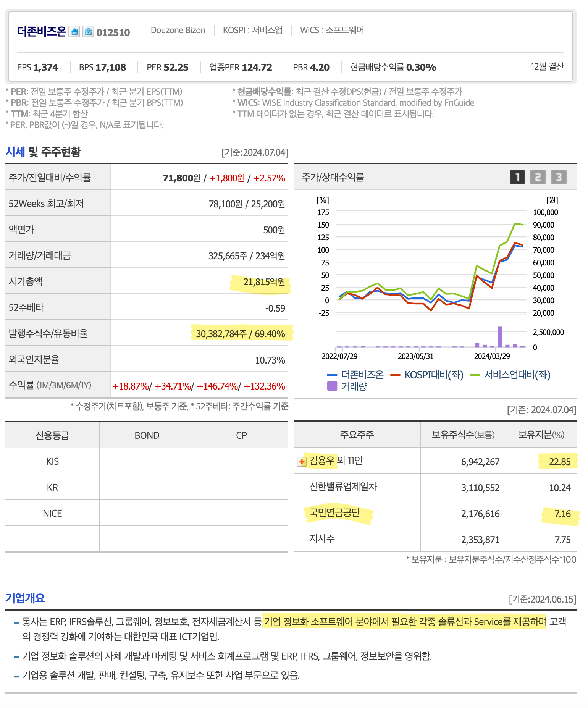Click the 더존비즈온 legend entry in chart
Image resolution: width=588 pixels, height=708 pixels.
[355, 375]
